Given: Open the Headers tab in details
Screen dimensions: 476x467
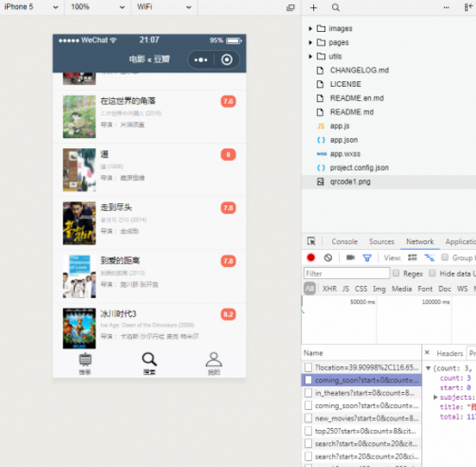Looking at the screenshot, I should (x=449, y=353).
